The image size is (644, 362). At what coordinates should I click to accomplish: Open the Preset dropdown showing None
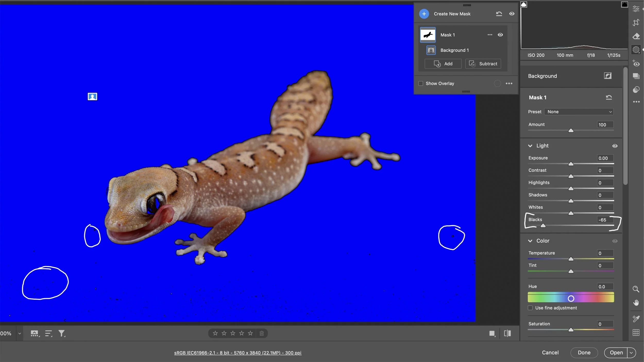tap(578, 111)
